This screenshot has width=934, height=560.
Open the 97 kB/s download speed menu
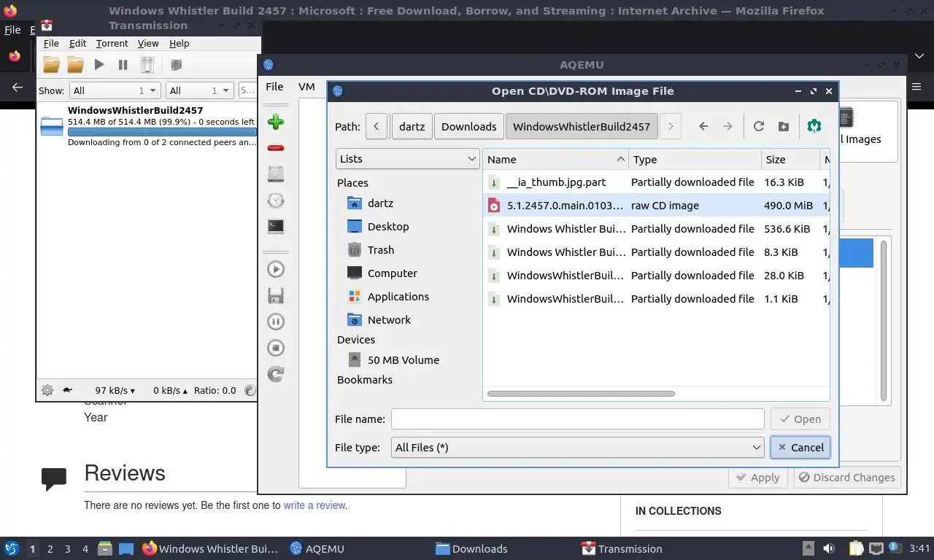point(115,390)
